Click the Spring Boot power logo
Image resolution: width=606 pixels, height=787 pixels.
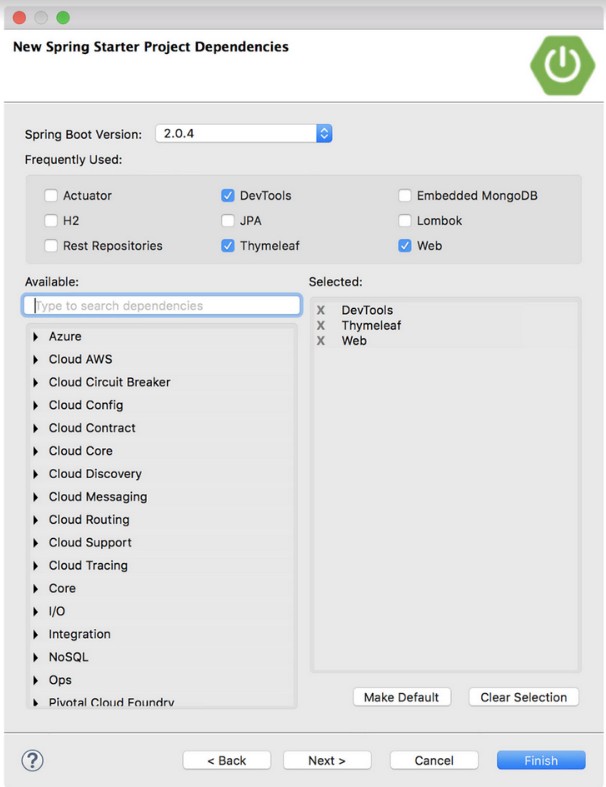562,65
